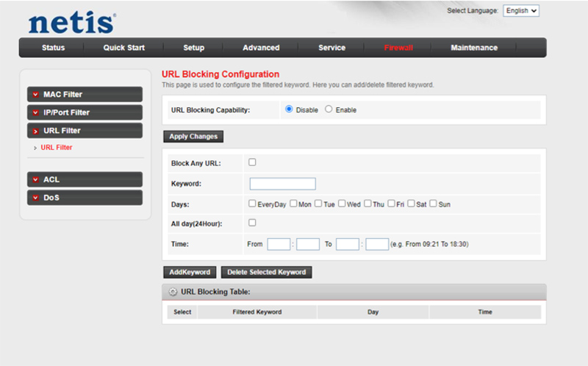The width and height of the screenshot is (588, 366).
Task: Open the Select Language dropdown
Action: coord(522,11)
